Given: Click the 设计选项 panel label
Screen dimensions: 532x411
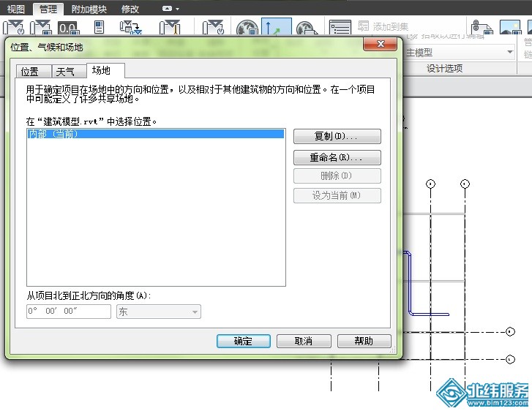Looking at the screenshot, I should [x=444, y=69].
